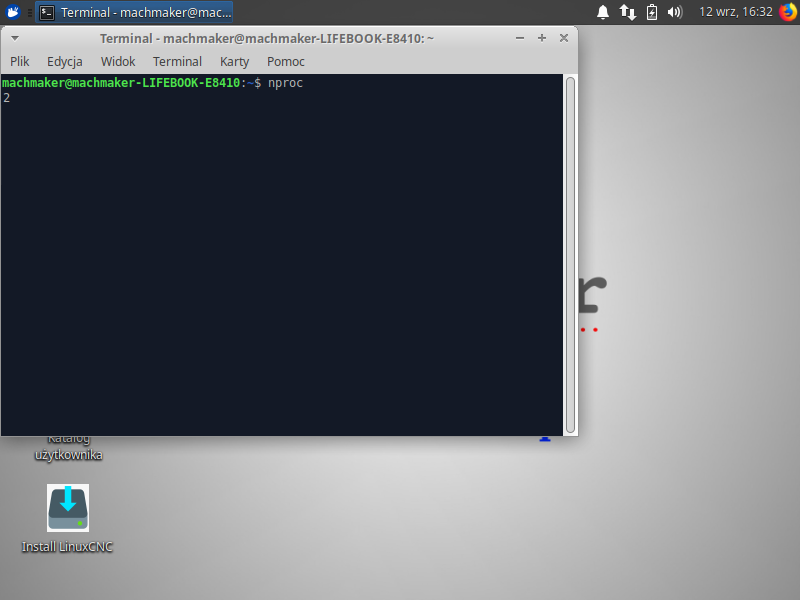Click the clock showing 12 wrz, 16:32

click(x=736, y=12)
